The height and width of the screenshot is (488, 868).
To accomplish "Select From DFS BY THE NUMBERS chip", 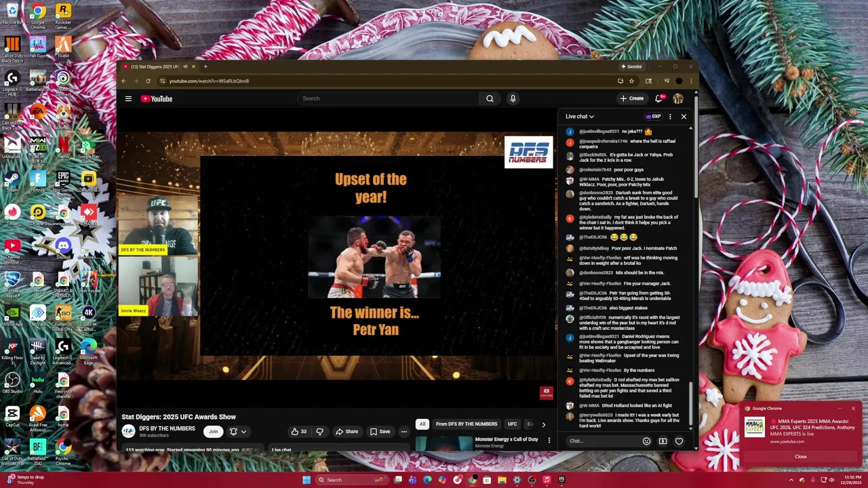I will pos(467,424).
